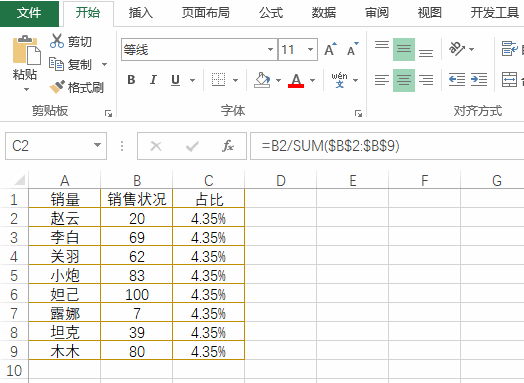Cancel formula entry with the X icon
Screen dimensions: 524x383
[x=156, y=146]
